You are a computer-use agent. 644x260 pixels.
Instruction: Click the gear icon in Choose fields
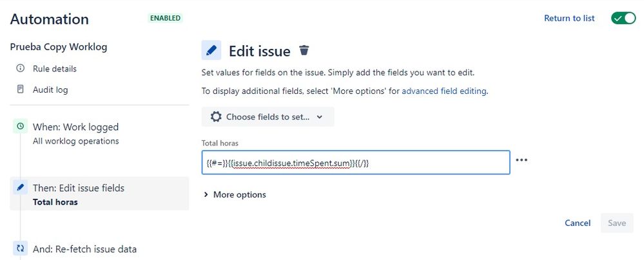216,117
